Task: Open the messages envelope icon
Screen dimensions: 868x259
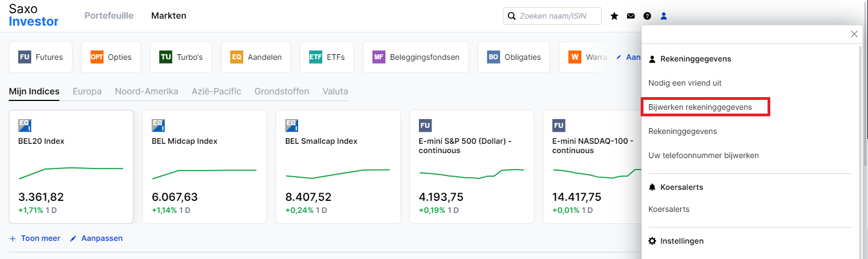Action: coord(631,16)
